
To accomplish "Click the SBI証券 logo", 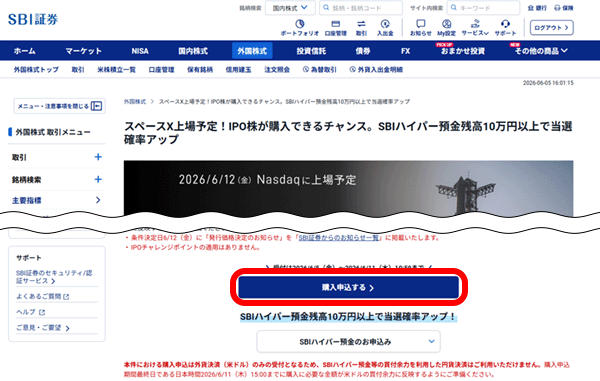I will (33, 19).
